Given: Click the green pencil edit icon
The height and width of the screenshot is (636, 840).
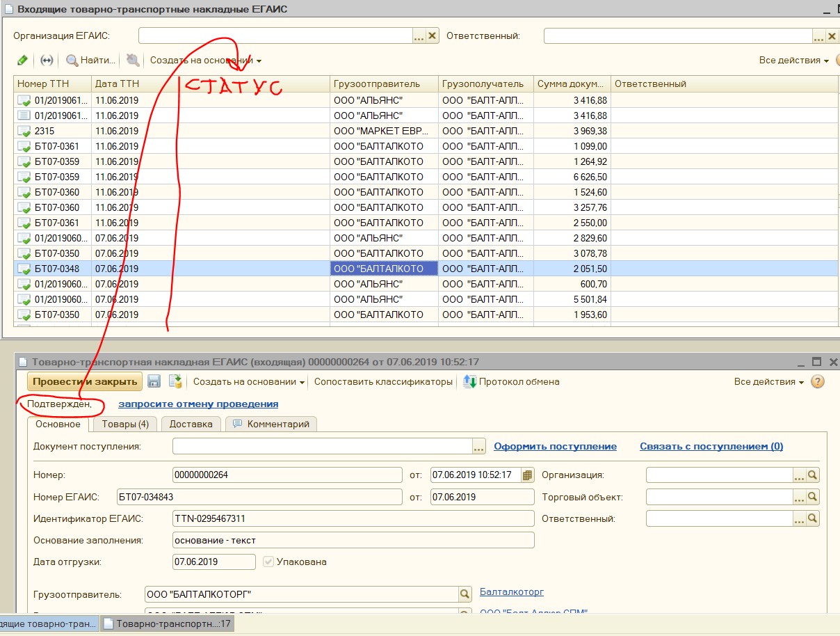Looking at the screenshot, I should (22, 61).
